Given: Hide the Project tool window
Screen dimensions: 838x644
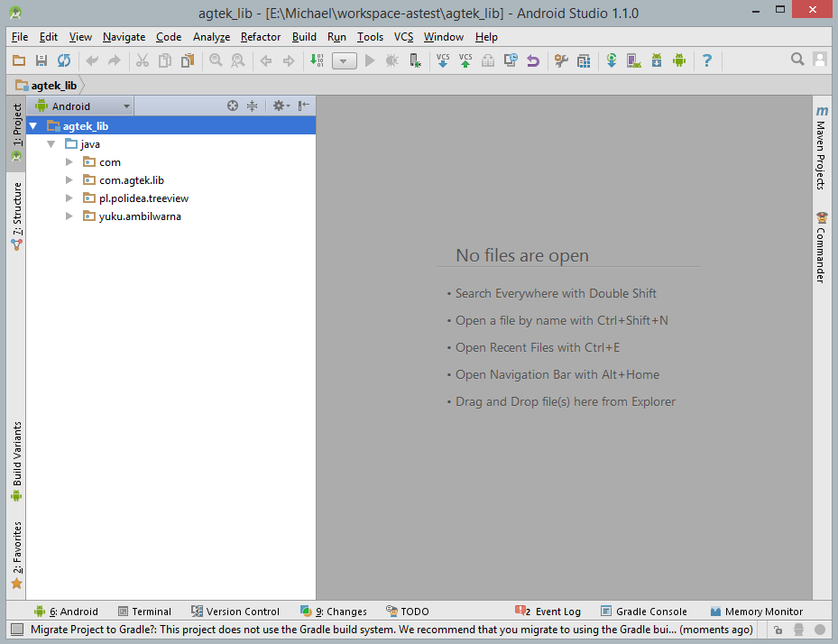Looking at the screenshot, I should coord(303,106).
